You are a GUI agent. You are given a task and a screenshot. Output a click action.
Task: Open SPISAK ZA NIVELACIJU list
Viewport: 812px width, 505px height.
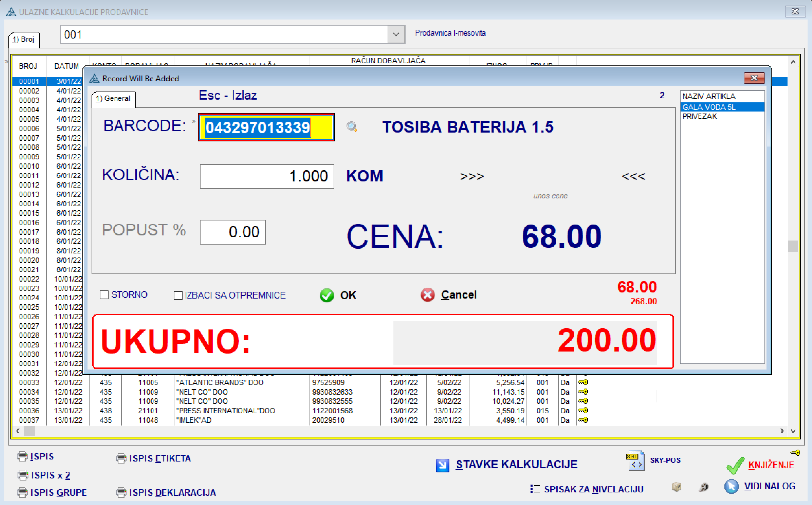coord(587,489)
